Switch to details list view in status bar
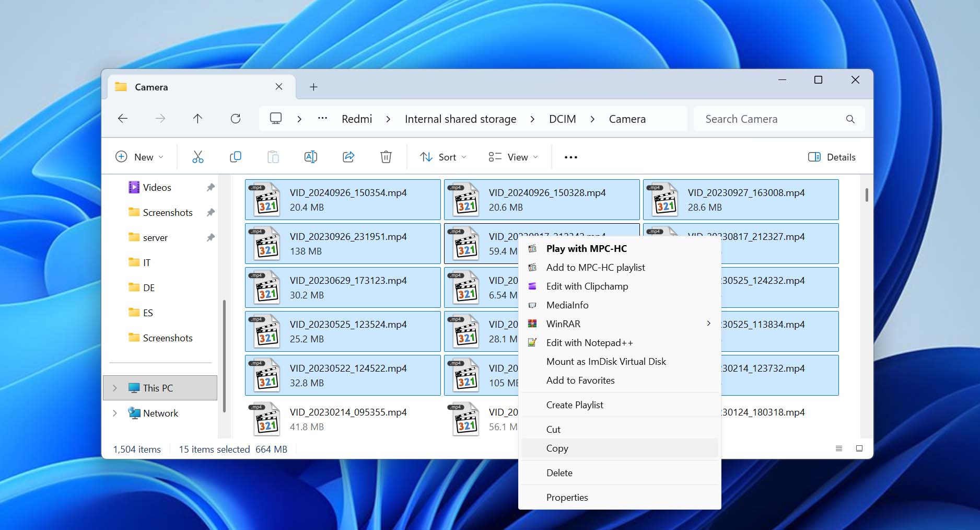980x530 pixels. point(839,448)
